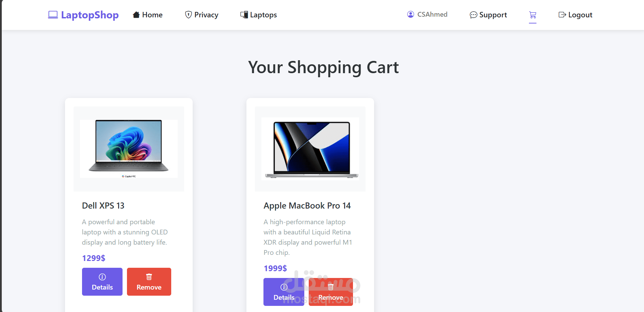644x312 pixels.
Task: Remove Apple MacBook Pro 14 from cart
Action: 331,292
